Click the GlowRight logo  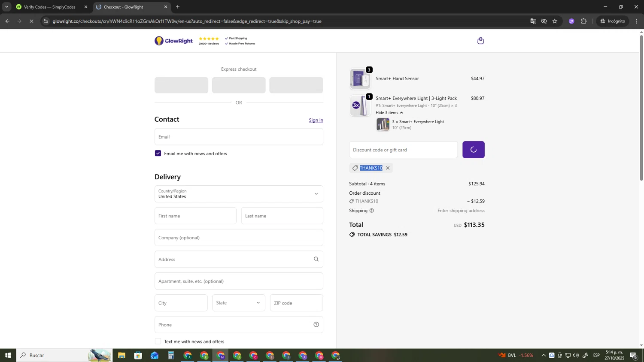[174, 41]
